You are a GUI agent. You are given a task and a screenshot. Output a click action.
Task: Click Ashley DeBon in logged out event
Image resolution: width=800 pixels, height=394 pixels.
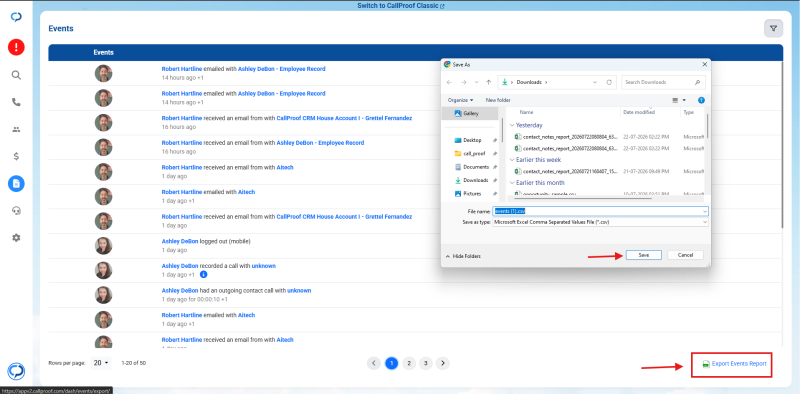[x=180, y=241]
